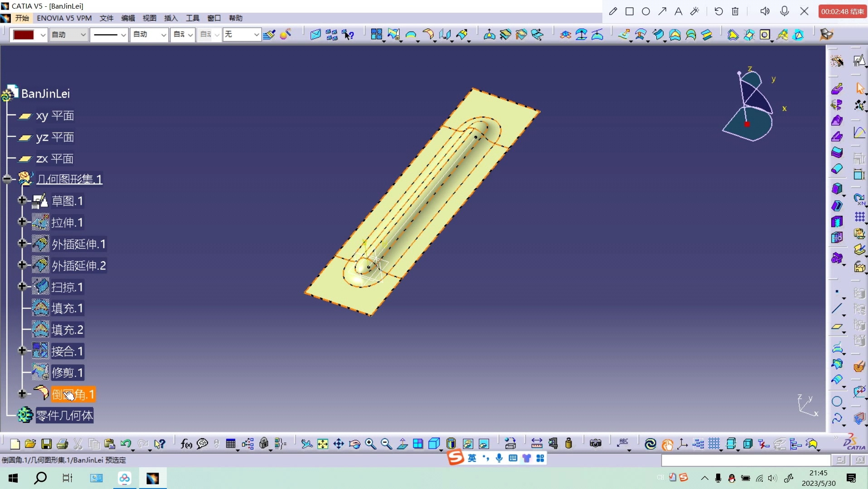
Task: Delete annotations with the recorder trash icon
Action: 735,11
